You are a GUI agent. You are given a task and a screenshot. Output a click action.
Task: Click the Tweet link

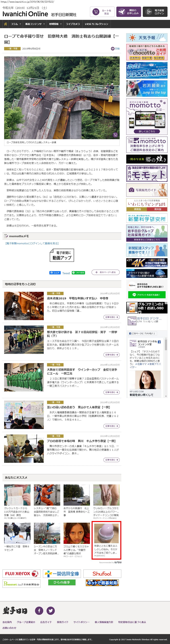[x=66, y=273]
